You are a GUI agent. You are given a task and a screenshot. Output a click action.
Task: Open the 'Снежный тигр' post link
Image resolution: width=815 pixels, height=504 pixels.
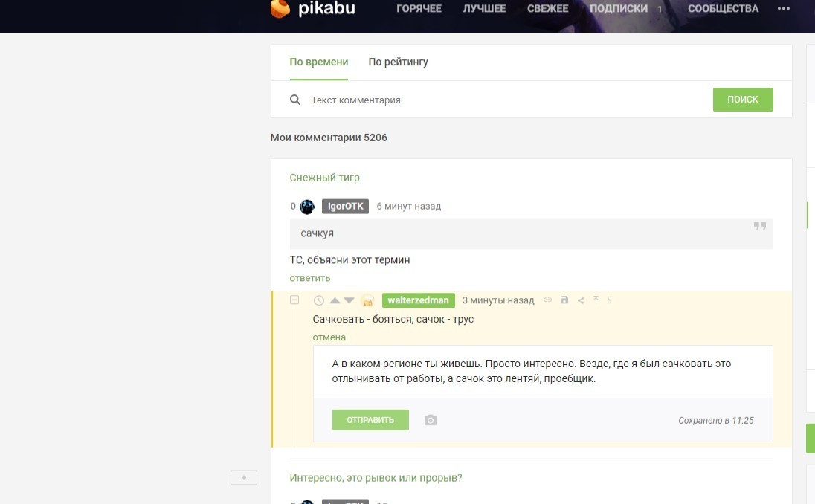[x=324, y=178]
